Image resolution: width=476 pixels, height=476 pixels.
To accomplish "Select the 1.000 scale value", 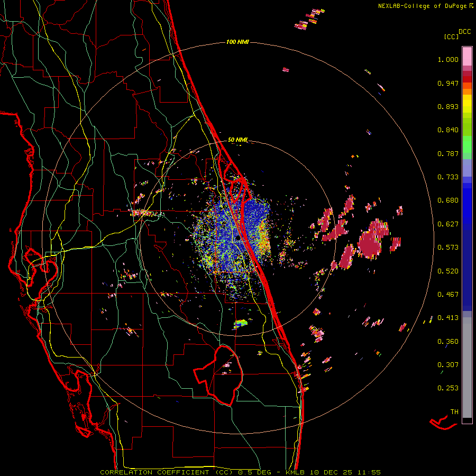I will [448, 59].
